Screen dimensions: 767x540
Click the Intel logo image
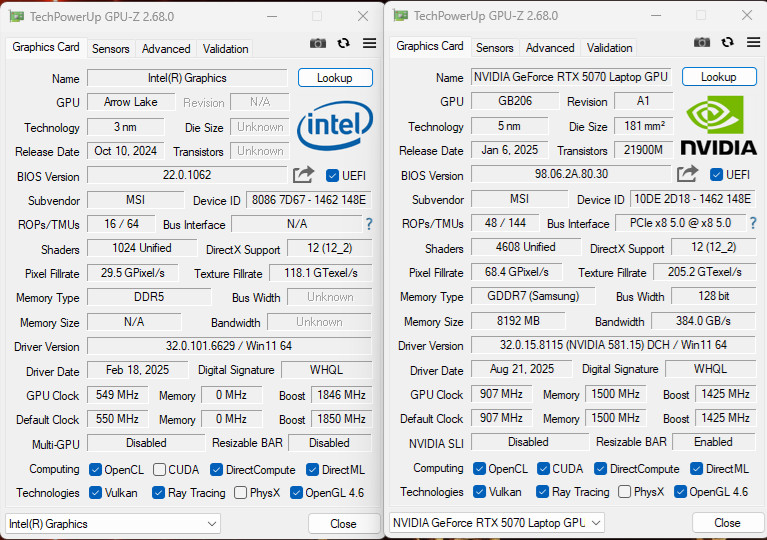tap(335, 127)
